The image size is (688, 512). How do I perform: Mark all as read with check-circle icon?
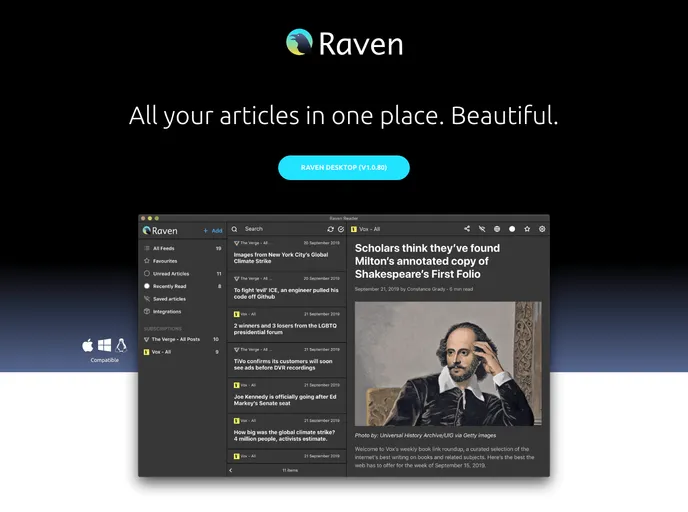(341, 229)
